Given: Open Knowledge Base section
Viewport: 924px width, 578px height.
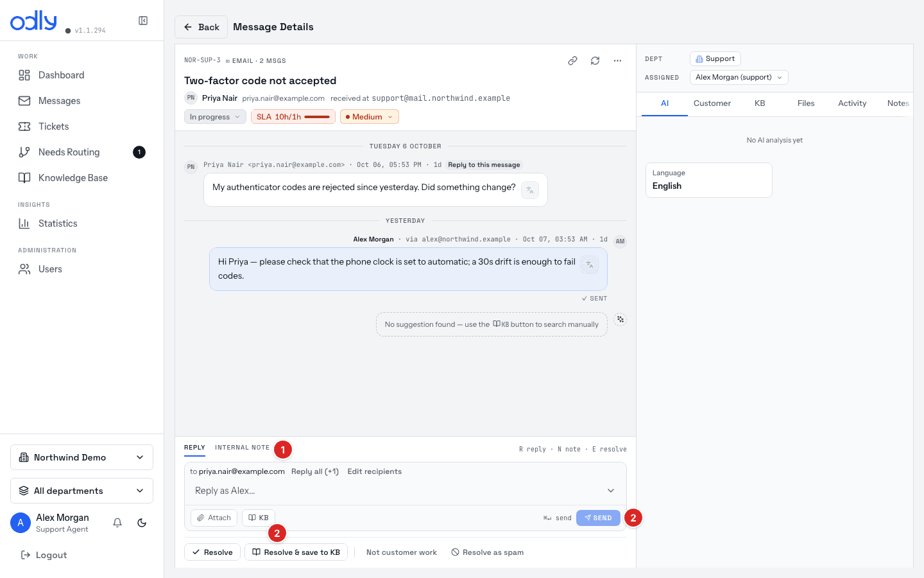Looking at the screenshot, I should click(x=82, y=178).
